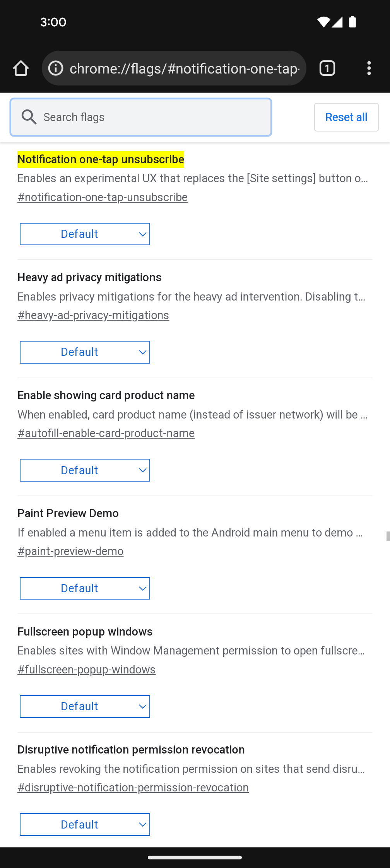The width and height of the screenshot is (390, 868).
Task: Click the Reset all button
Action: (x=346, y=117)
